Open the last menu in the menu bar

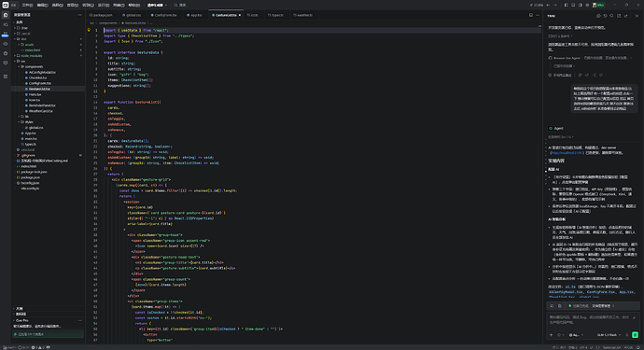click(133, 5)
